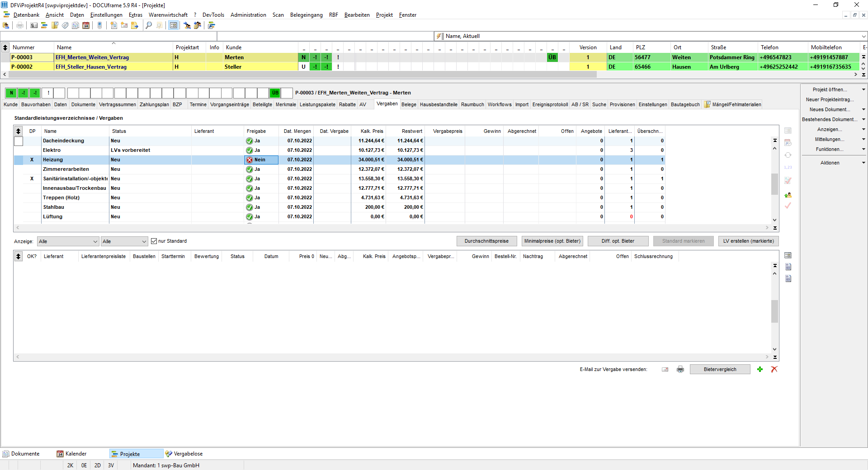Click the printer icon beside Bietervergleich
The image size is (868, 470).
pos(680,369)
